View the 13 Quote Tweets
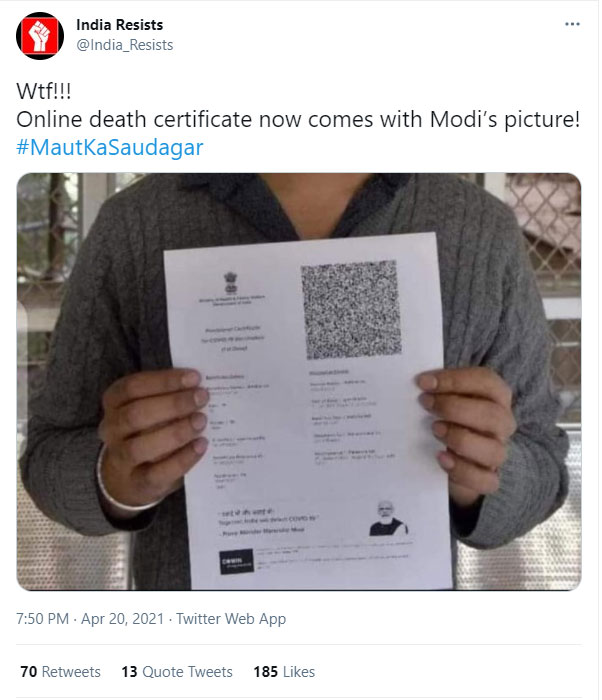The height and width of the screenshot is (700, 602). (x=176, y=672)
